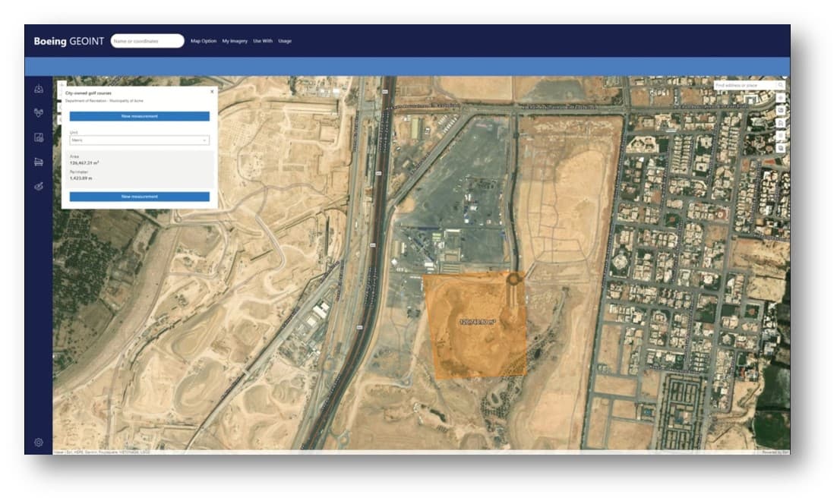Click the second map tool button under address search
The height and width of the screenshot is (504, 840).
pos(781,111)
